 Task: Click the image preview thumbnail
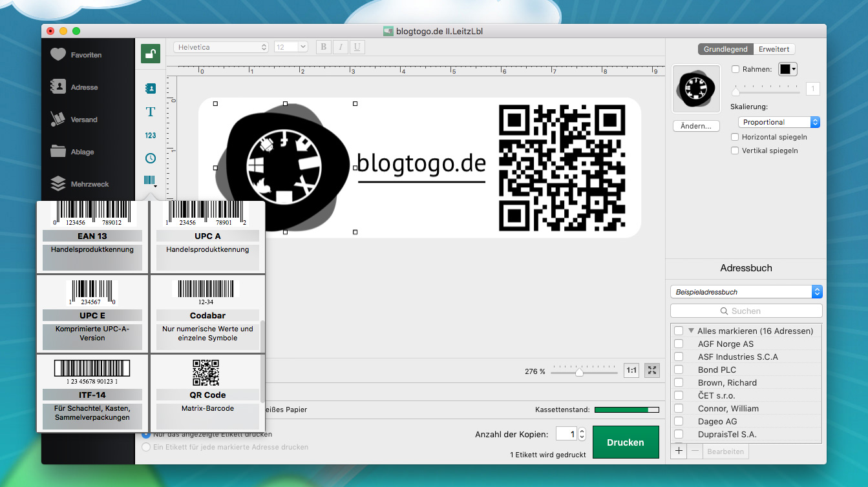(x=696, y=88)
